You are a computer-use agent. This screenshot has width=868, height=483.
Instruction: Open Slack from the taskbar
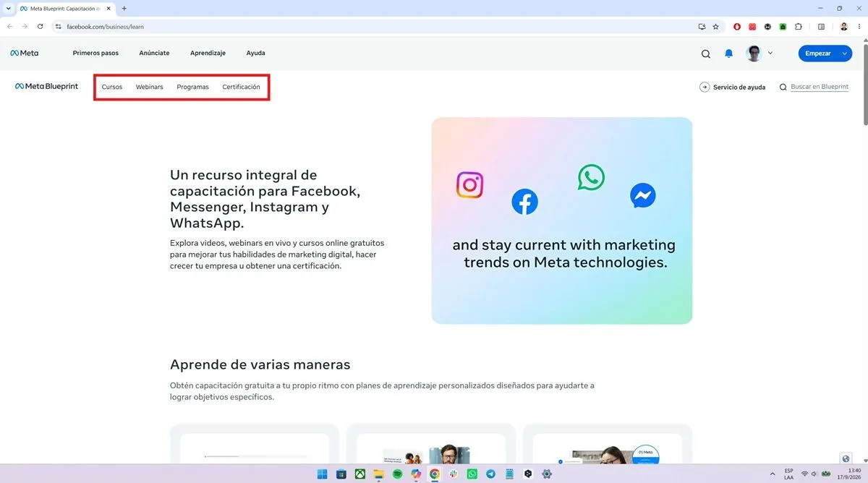(454, 474)
